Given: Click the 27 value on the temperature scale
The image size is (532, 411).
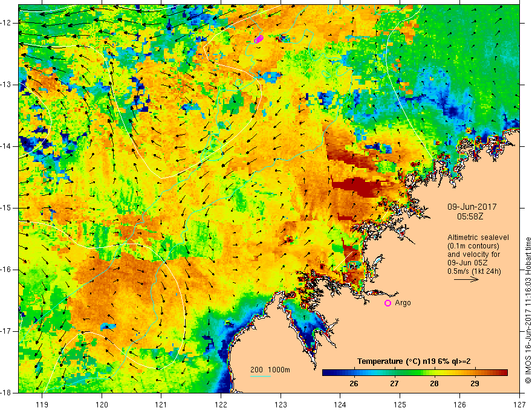Looking at the screenshot, I should pyautogui.click(x=394, y=384).
